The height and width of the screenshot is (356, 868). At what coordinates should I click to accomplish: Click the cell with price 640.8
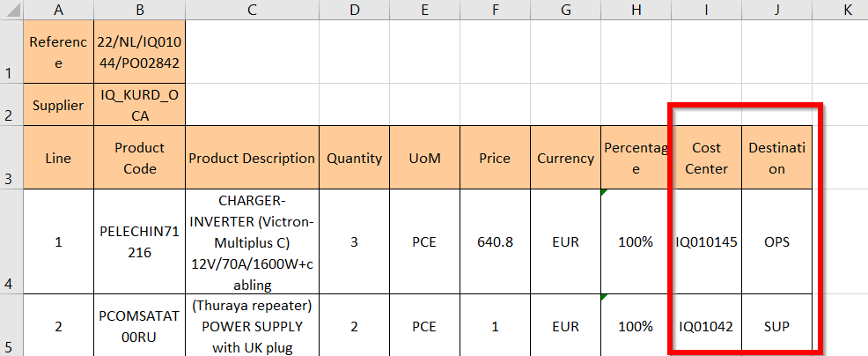coord(496,241)
